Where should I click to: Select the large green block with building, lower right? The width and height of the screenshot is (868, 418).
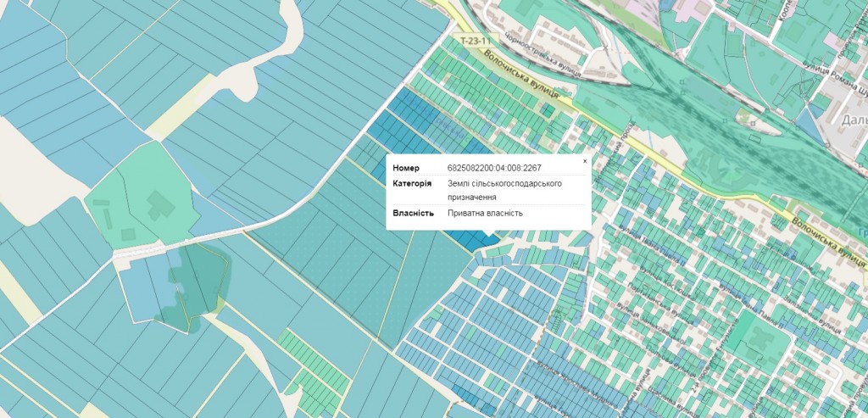pyautogui.click(x=754, y=335)
